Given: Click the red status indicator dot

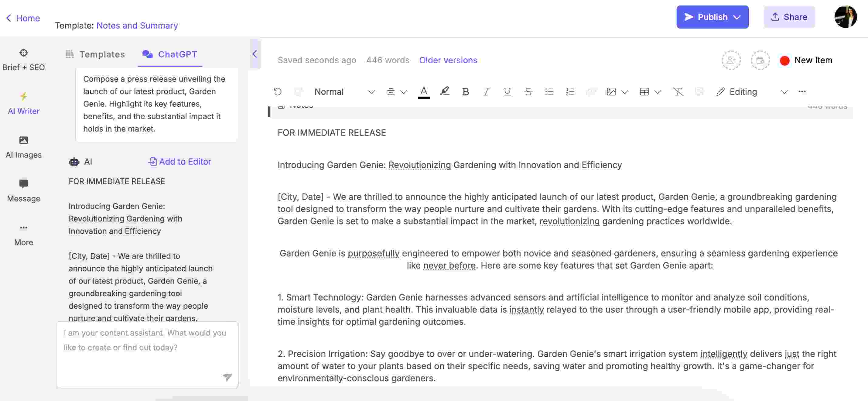Looking at the screenshot, I should [x=784, y=61].
